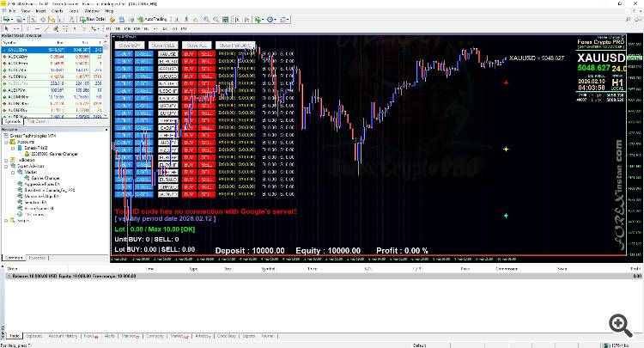This screenshot has width=644, height=348.
Task: Open the File menu
Action: [x=12, y=11]
